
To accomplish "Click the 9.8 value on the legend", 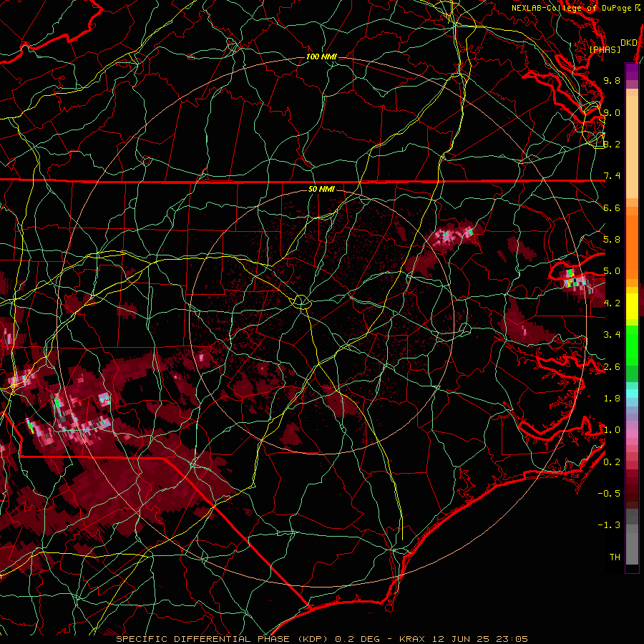I will (612, 80).
